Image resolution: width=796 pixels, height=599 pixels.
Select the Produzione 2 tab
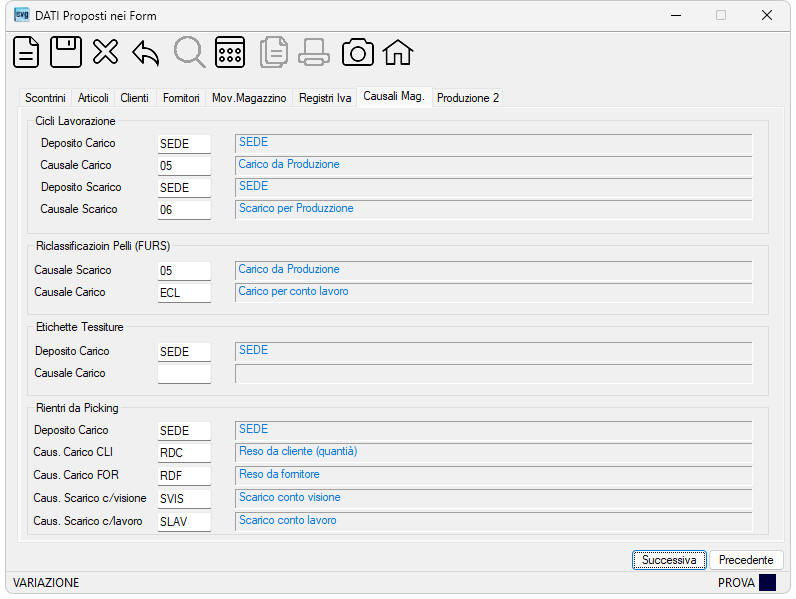point(468,98)
